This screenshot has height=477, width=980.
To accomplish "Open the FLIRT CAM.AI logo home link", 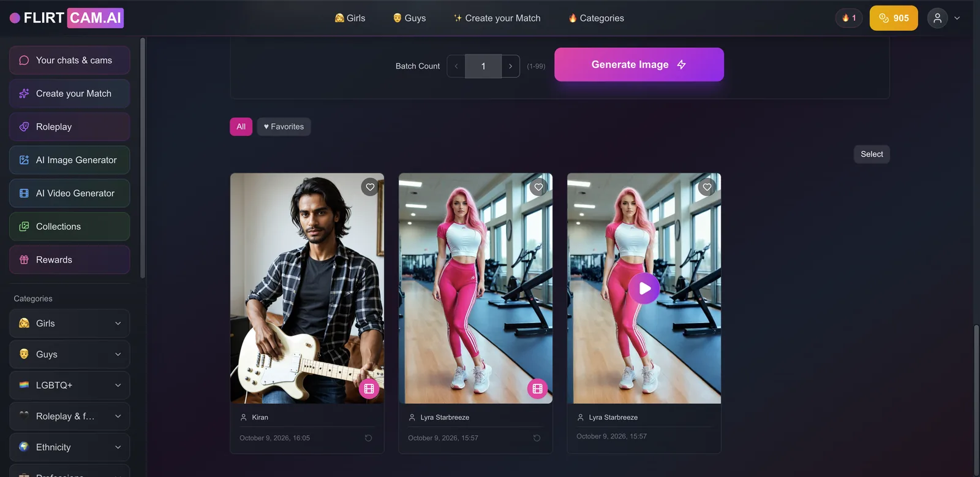I will coord(67,18).
